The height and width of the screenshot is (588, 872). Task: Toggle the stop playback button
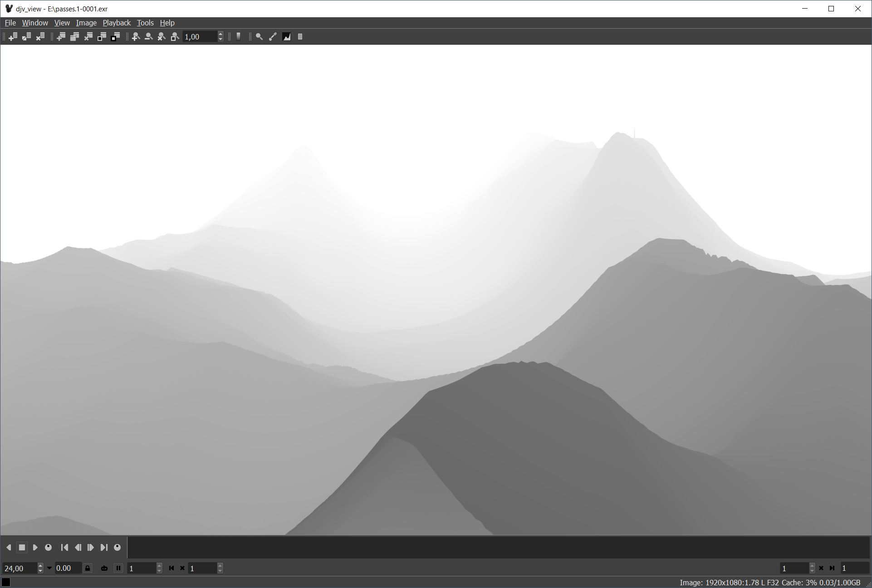pos(22,548)
